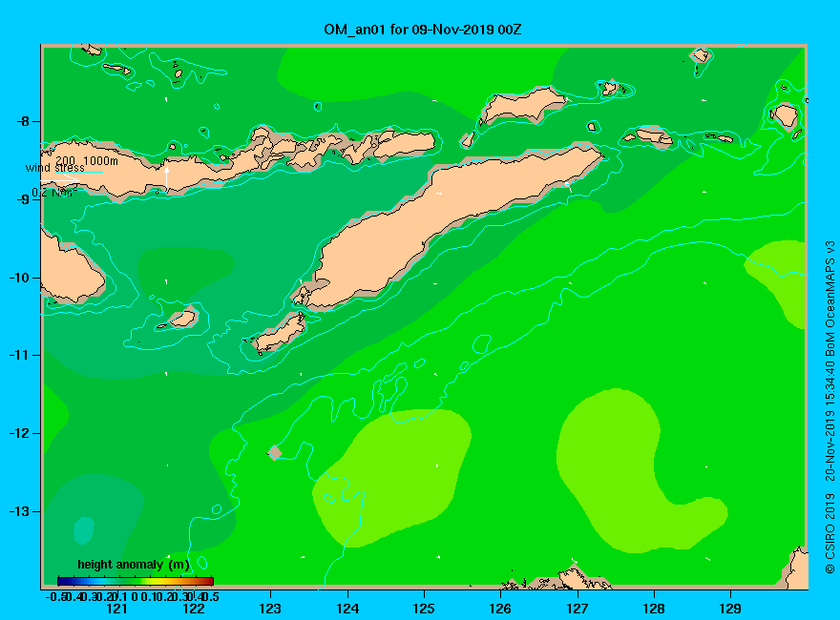Image resolution: width=840 pixels, height=620 pixels.
Task: Click the vertical CSIRO BoM OceanMAPS copyright text
Action: pyautogui.click(x=829, y=407)
